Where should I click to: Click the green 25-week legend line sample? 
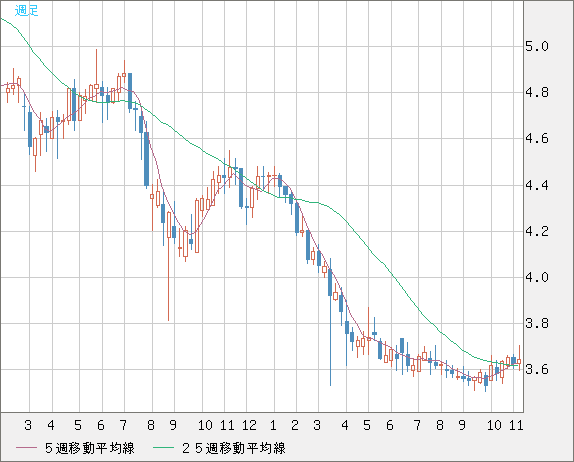[x=164, y=448]
